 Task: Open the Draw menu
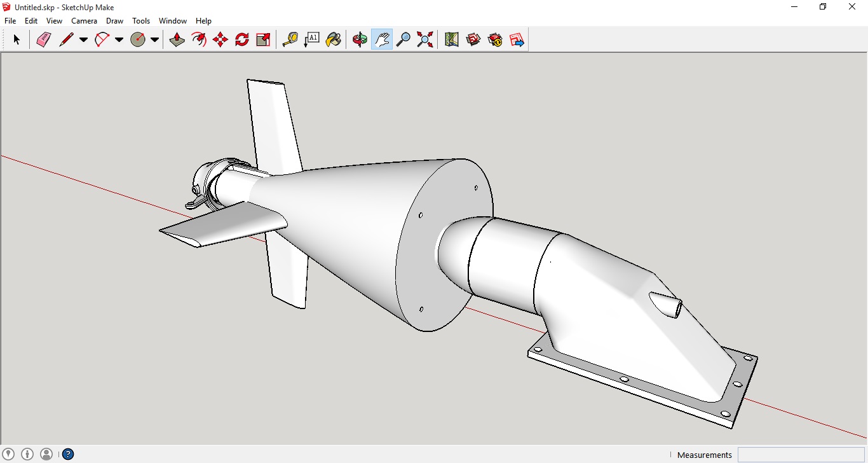(115, 21)
